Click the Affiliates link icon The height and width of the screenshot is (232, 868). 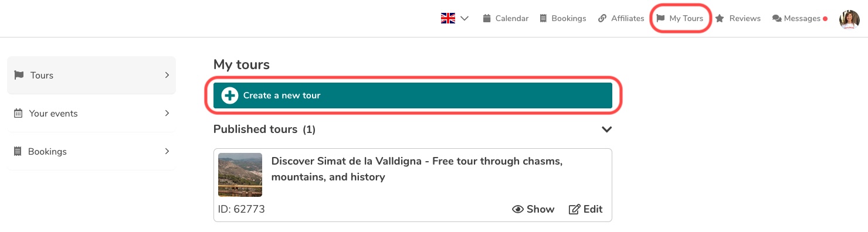pos(602,18)
